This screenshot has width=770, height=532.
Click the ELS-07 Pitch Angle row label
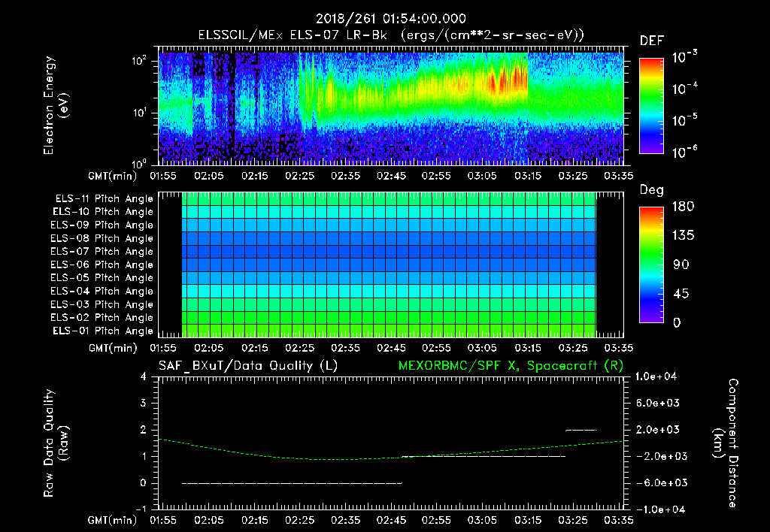(102, 252)
